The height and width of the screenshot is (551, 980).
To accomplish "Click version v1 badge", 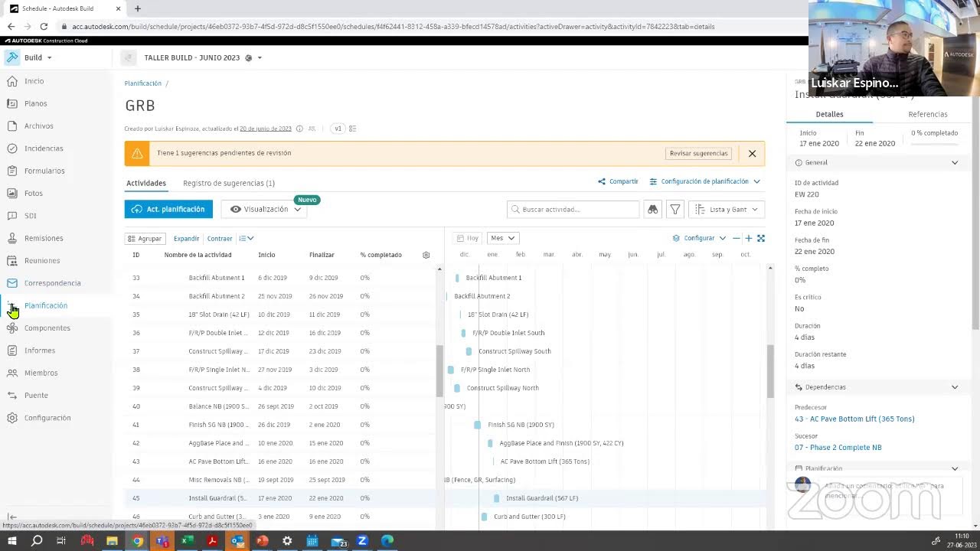I will point(338,129).
